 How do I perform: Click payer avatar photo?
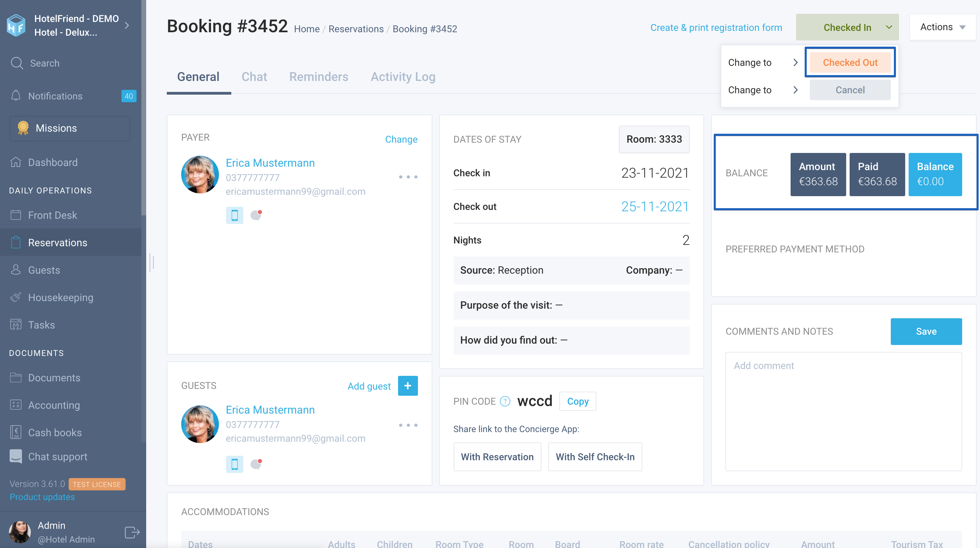tap(200, 175)
